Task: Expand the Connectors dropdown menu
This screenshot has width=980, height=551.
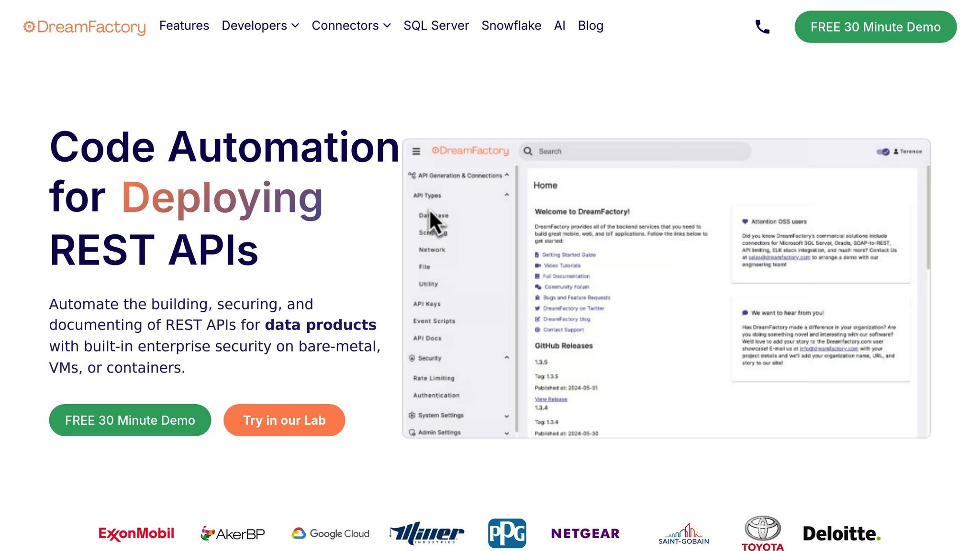Action: tap(351, 26)
